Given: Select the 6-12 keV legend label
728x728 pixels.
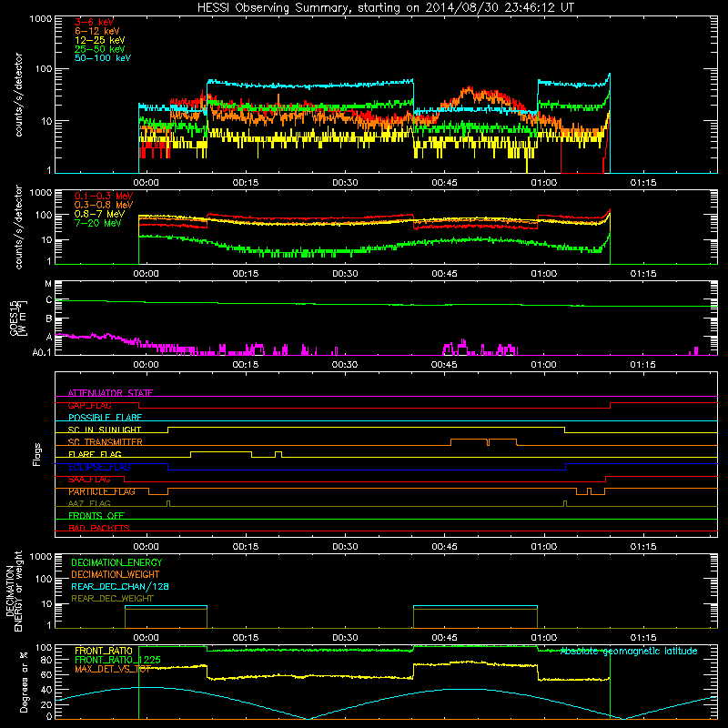Looking at the screenshot, I should (x=97, y=31).
